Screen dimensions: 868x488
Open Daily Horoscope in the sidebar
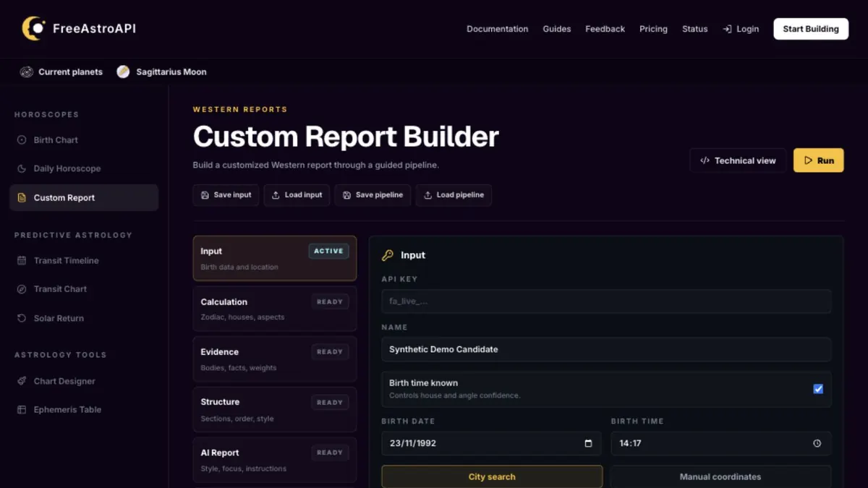[84, 168]
